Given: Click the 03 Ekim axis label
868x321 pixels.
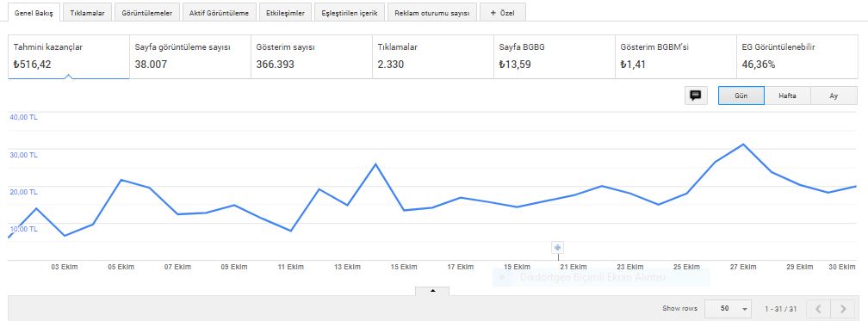Looking at the screenshot, I should (65, 267).
